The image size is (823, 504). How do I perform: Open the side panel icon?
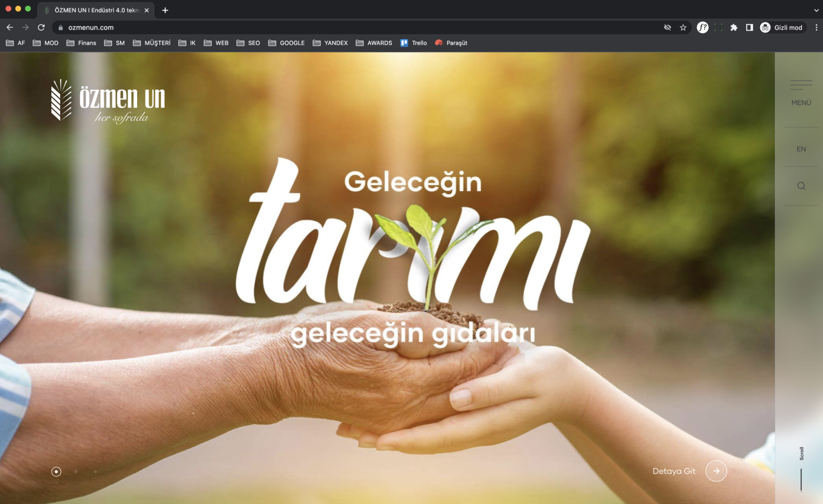[x=749, y=28]
